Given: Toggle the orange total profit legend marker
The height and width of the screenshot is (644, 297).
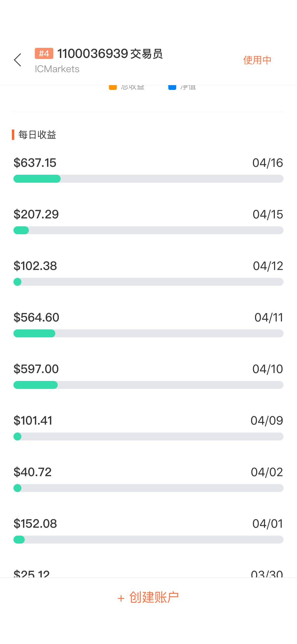Looking at the screenshot, I should pyautogui.click(x=113, y=87).
